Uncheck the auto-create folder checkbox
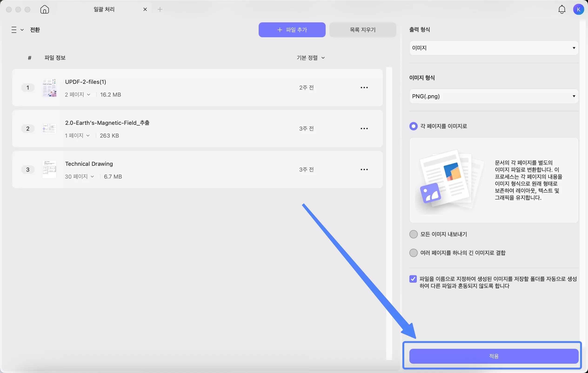This screenshot has width=588, height=373. point(413,279)
